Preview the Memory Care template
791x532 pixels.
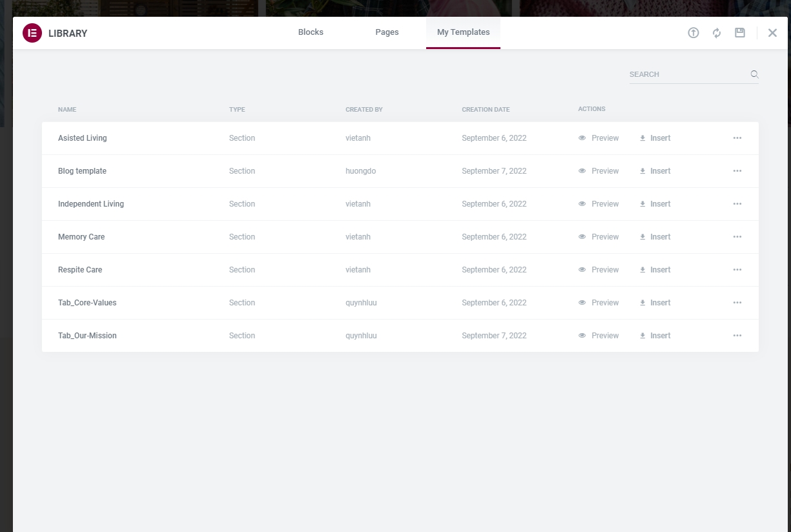point(599,237)
